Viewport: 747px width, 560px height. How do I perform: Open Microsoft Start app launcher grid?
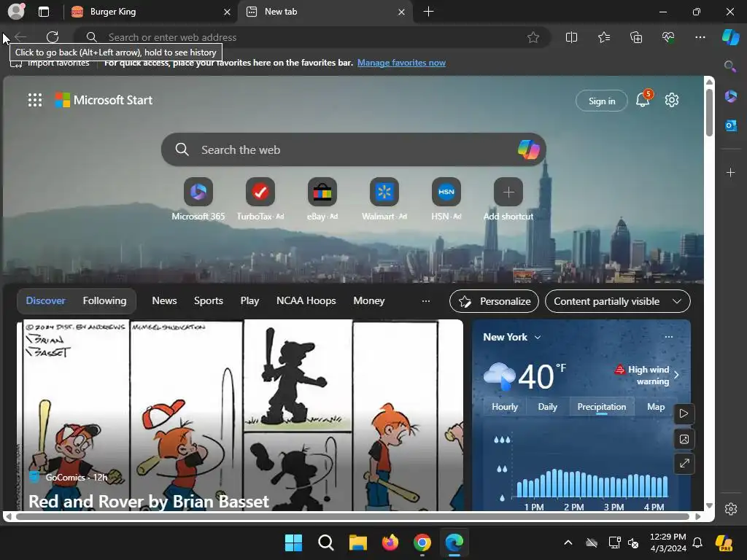point(35,100)
